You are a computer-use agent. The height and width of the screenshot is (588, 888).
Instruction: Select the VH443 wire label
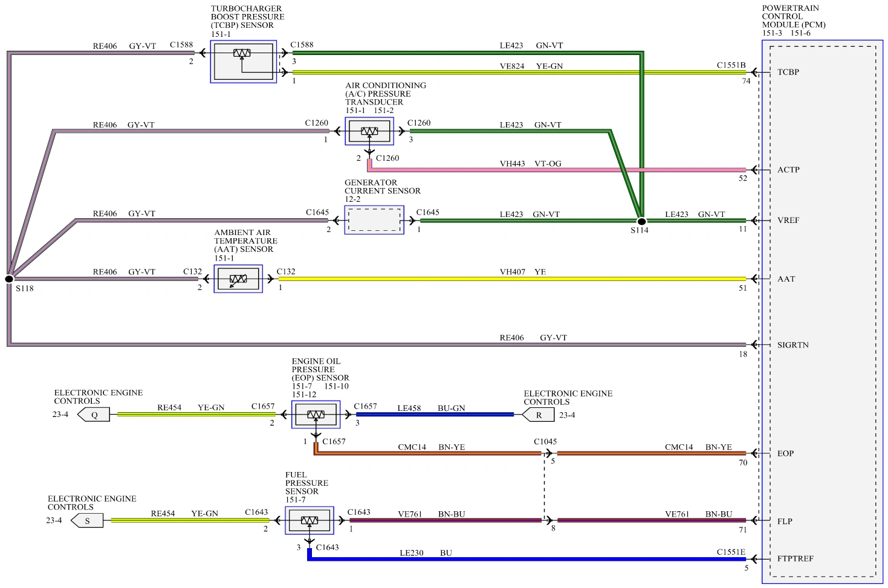(512, 164)
